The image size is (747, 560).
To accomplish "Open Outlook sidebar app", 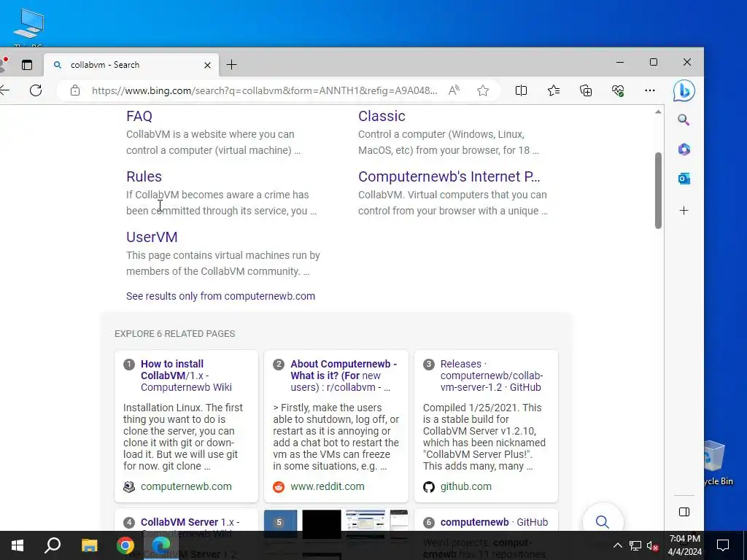I will tap(684, 179).
